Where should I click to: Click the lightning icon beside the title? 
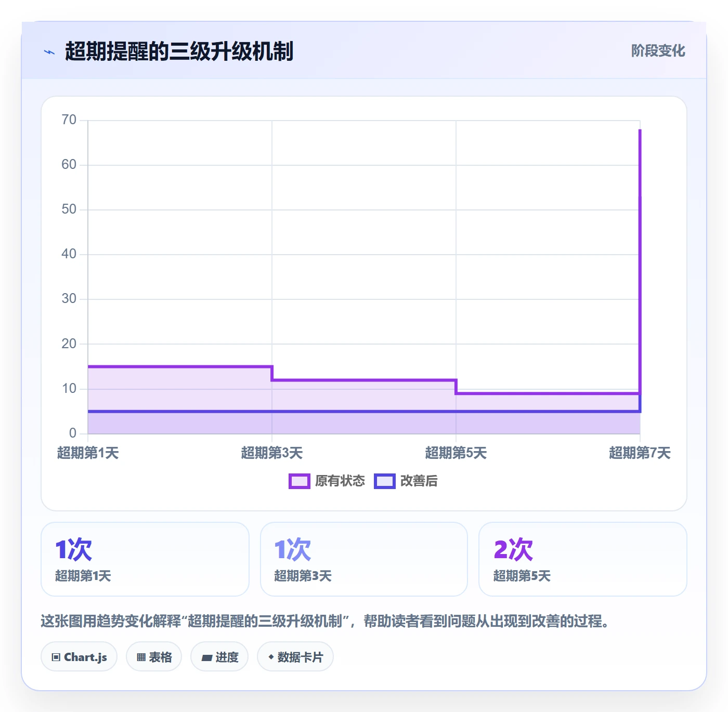pos(49,52)
